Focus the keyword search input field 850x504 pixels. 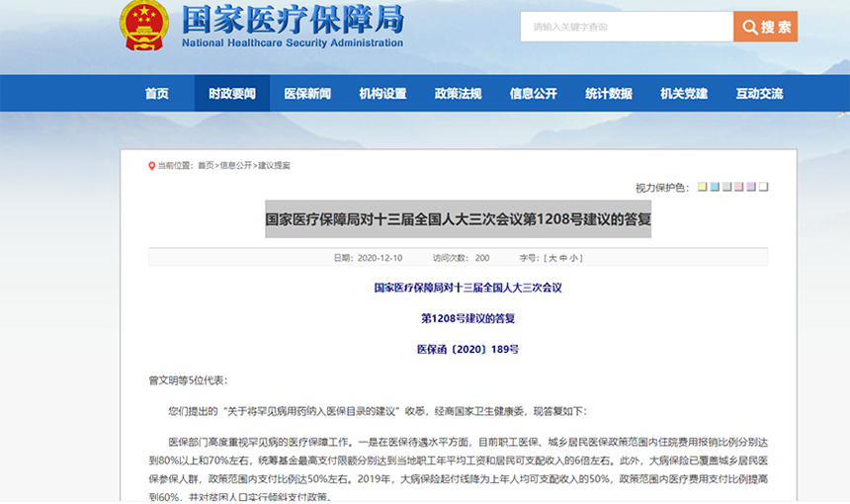[628, 27]
